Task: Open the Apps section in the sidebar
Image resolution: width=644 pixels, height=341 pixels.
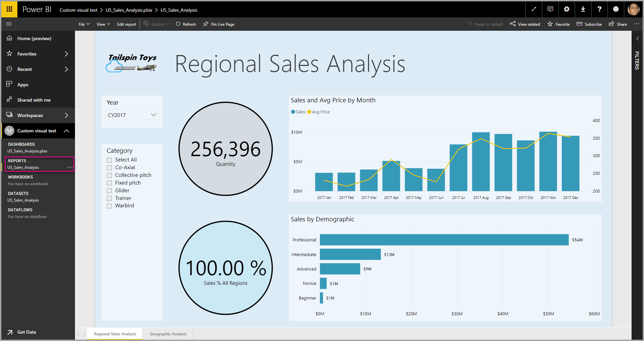Action: 22,84
